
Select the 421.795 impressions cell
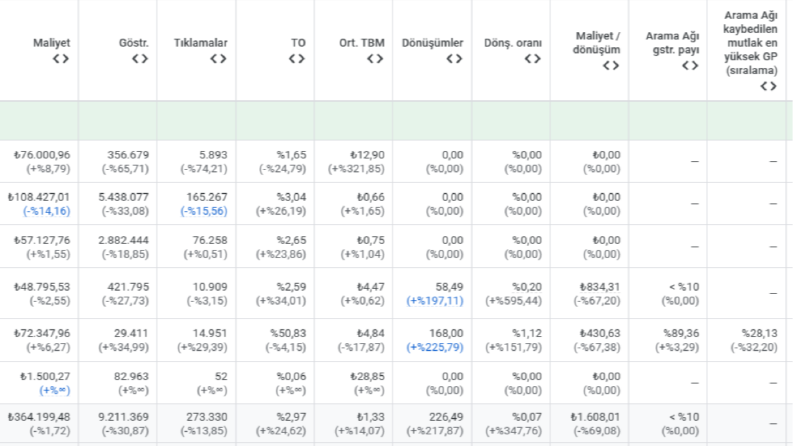pos(128,287)
